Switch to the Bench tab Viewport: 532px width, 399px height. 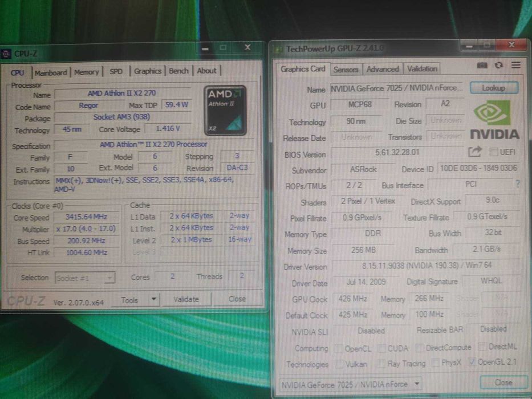point(178,71)
